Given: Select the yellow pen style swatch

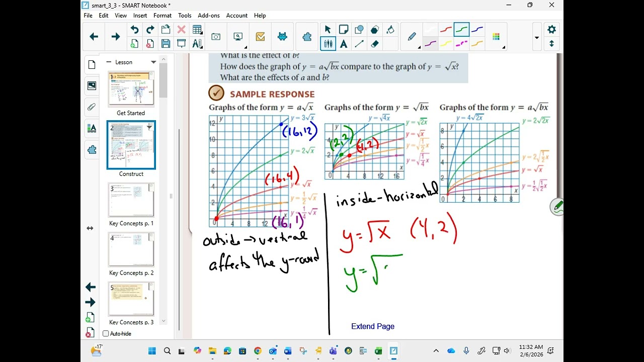Looking at the screenshot, I should pyautogui.click(x=446, y=44).
